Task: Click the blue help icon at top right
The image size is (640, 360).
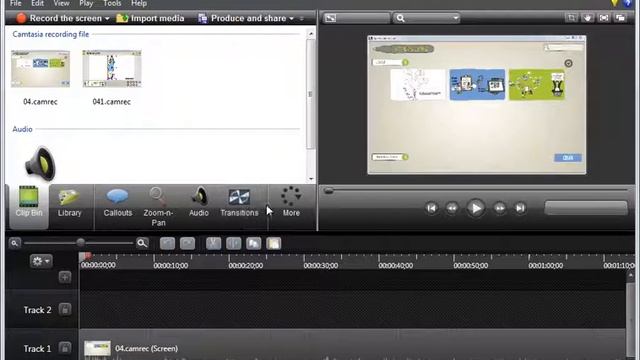Action: coord(629,3)
